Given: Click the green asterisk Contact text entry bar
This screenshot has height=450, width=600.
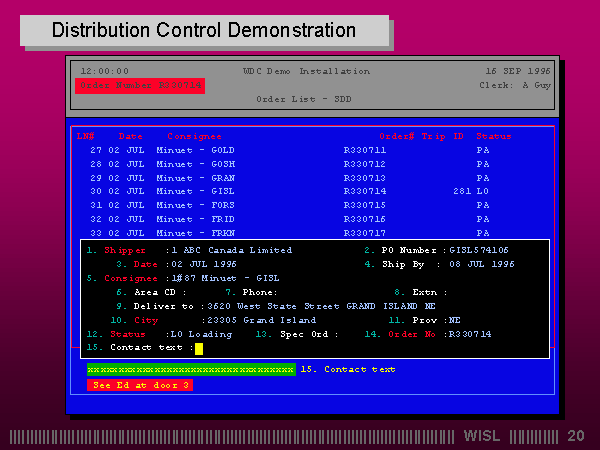Looking at the screenshot, I should pos(191,370).
